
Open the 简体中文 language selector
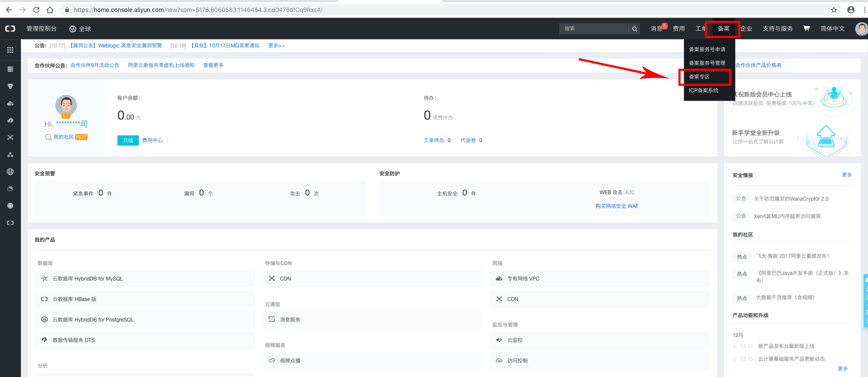click(833, 29)
